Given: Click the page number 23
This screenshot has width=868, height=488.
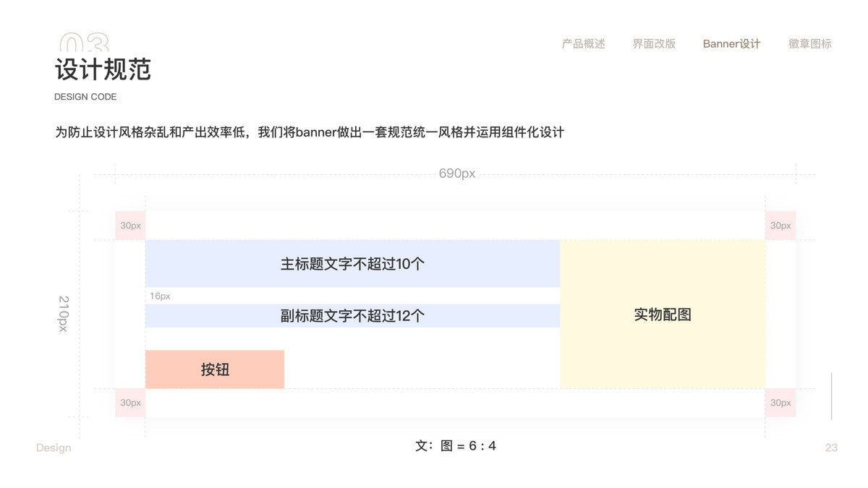Looking at the screenshot, I should pos(831,448).
